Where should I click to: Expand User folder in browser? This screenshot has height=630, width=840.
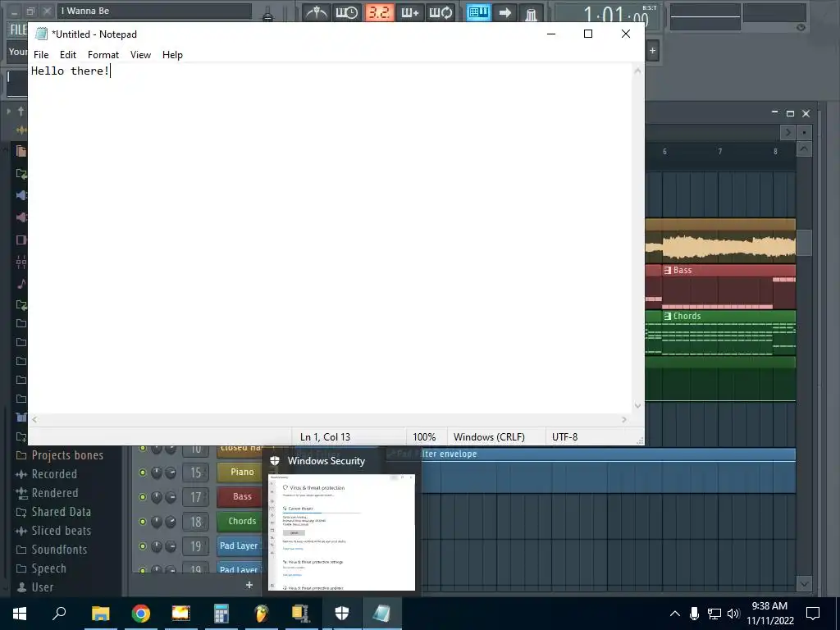[x=42, y=587]
